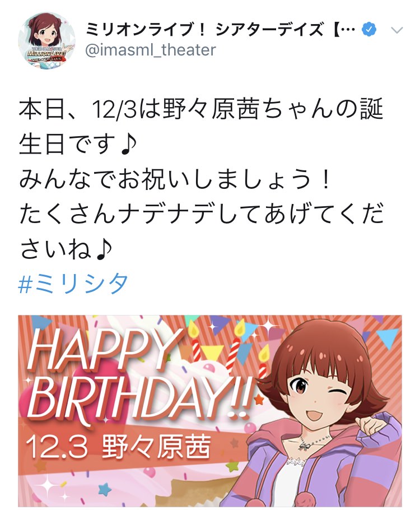
Task: Click the blue verified badge
Action: (369, 30)
